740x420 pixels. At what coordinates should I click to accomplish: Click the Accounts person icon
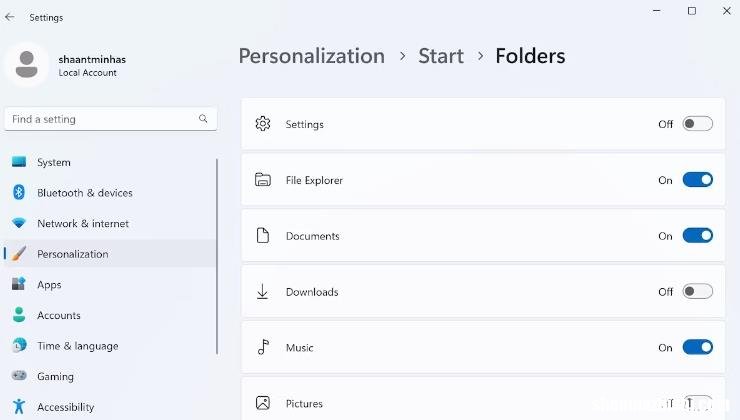[19, 315]
